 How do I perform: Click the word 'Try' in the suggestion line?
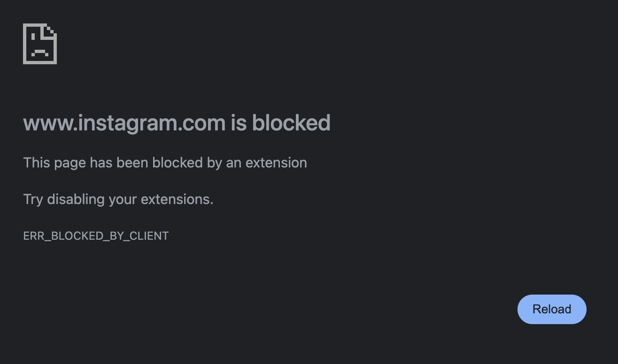coord(33,200)
